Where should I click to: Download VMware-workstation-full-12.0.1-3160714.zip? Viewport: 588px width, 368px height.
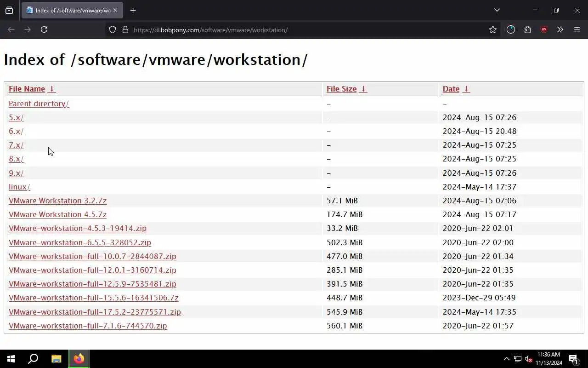(92, 270)
